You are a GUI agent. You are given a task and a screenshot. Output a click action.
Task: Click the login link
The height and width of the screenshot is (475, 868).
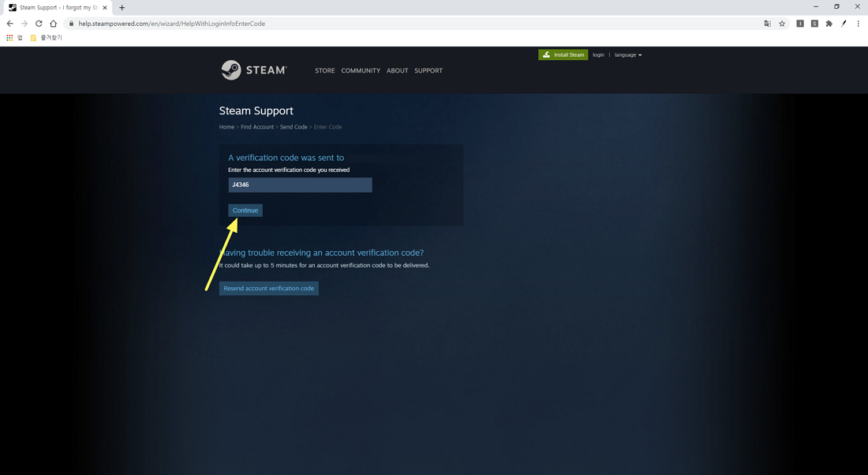pos(598,54)
